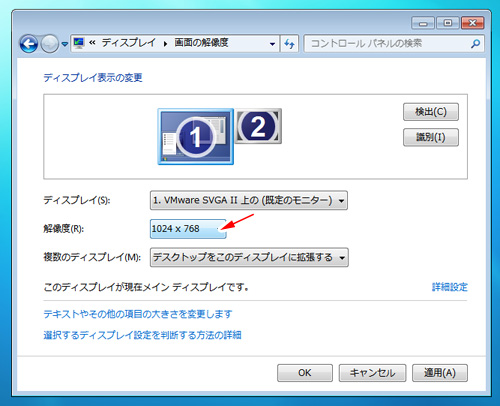Click the forward navigation arrow
The width and height of the screenshot is (500, 406).
pyautogui.click(x=50, y=44)
